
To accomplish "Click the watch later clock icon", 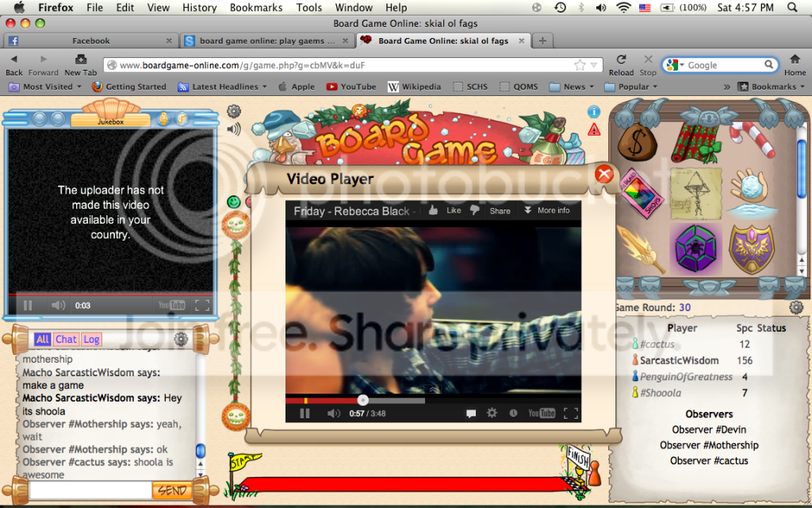I will tap(513, 413).
